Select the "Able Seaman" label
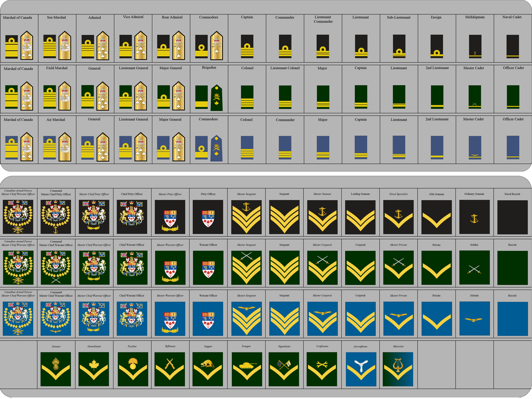Screen dimensions: 532x399 click(436, 194)
